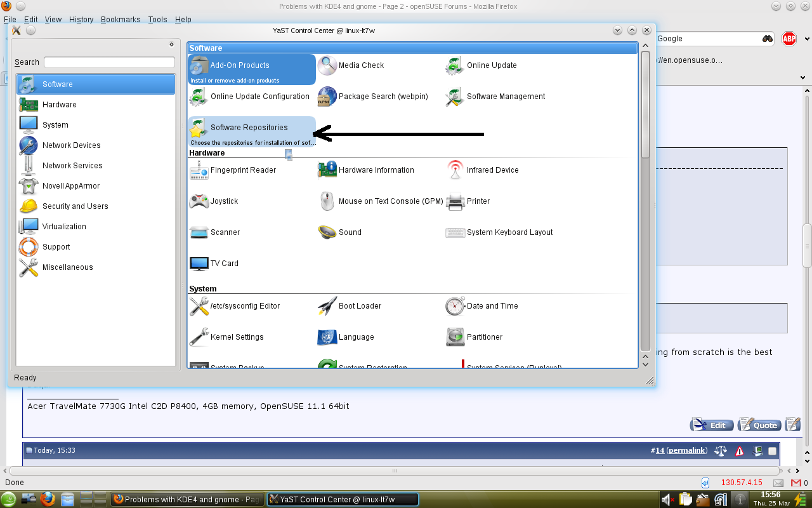Image resolution: width=812 pixels, height=508 pixels.
Task: Open the Boot Loader module
Action: [350, 306]
